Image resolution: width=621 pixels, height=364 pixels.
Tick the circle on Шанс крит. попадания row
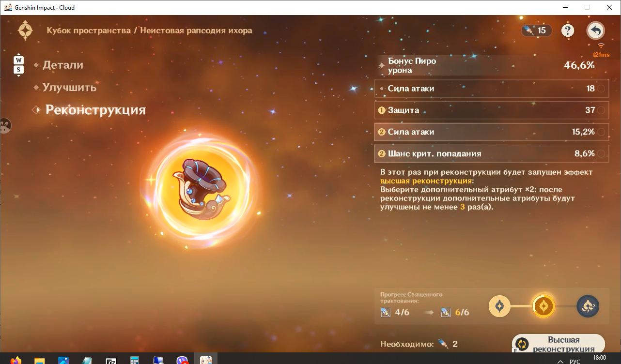[601, 154]
